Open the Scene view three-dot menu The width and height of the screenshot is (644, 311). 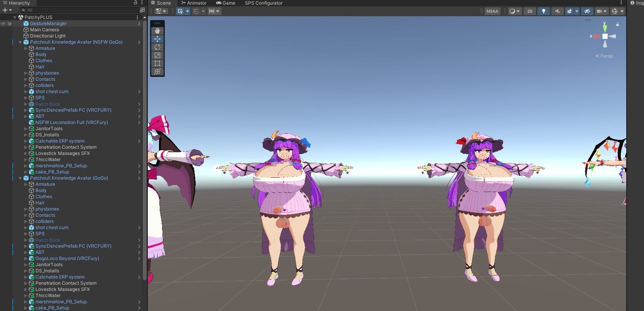point(621,3)
